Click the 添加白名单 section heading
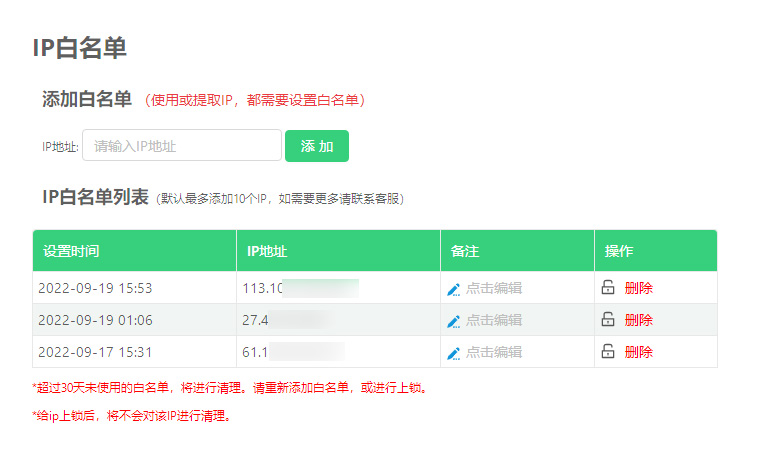760x460 pixels. (87, 99)
